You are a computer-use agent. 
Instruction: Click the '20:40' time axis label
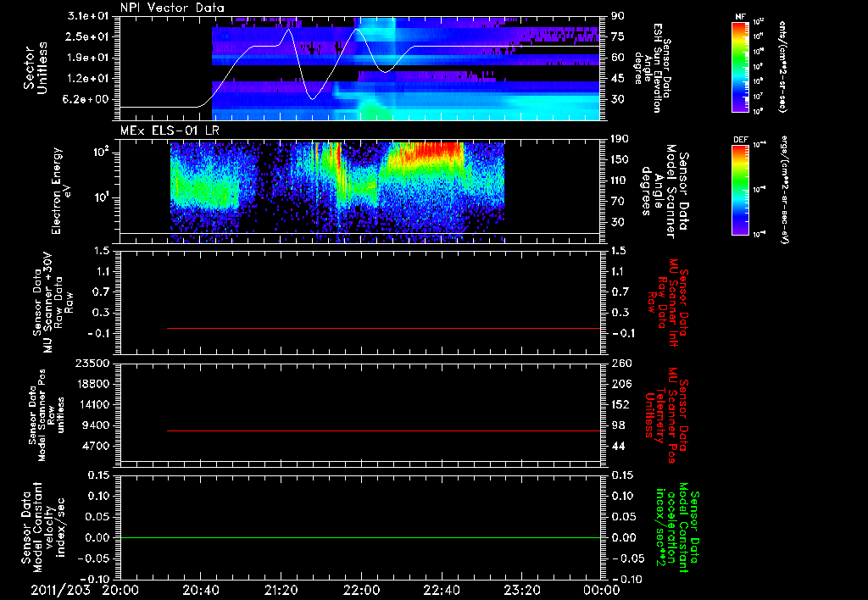(x=200, y=590)
